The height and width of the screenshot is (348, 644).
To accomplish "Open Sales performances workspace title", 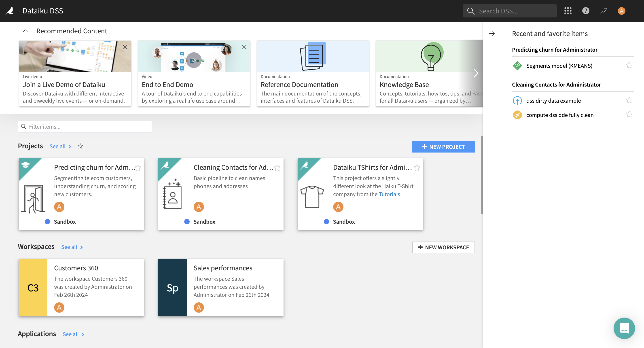I will pos(223,268).
